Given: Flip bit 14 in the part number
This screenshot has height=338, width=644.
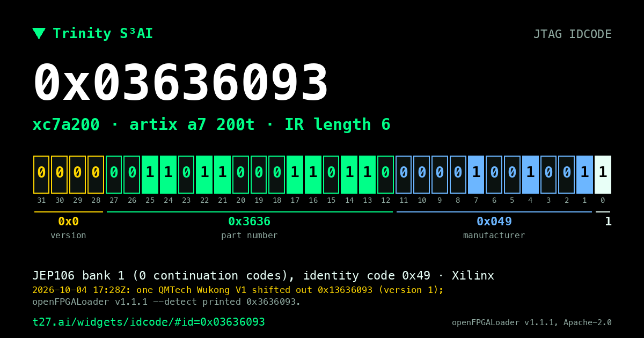Looking at the screenshot, I should click(x=349, y=174).
